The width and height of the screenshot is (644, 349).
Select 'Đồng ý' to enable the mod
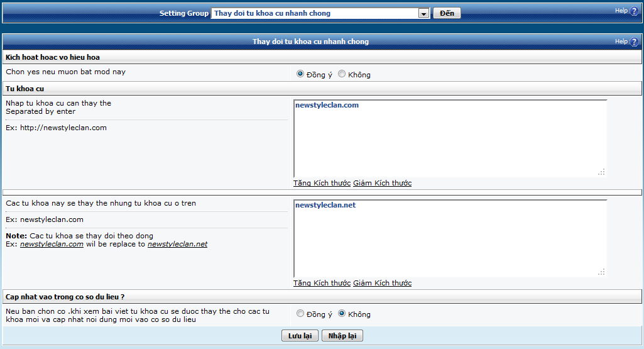point(300,74)
